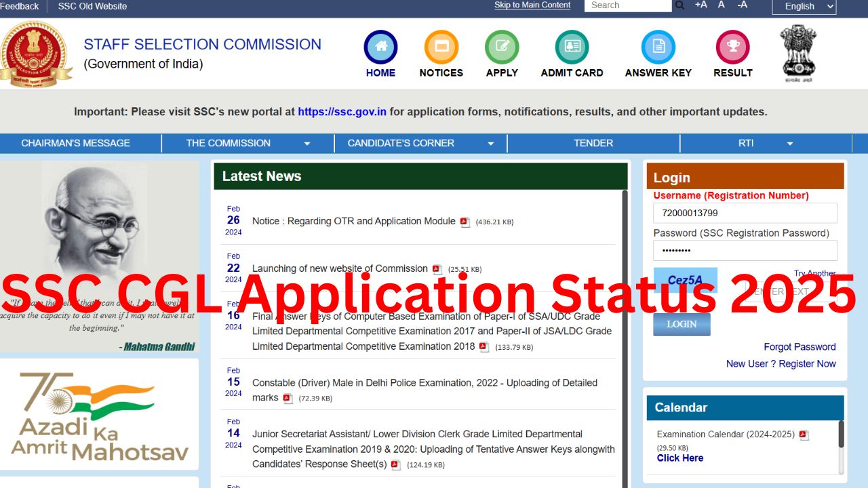
Task: Increase font size with +A
Action: [701, 5]
